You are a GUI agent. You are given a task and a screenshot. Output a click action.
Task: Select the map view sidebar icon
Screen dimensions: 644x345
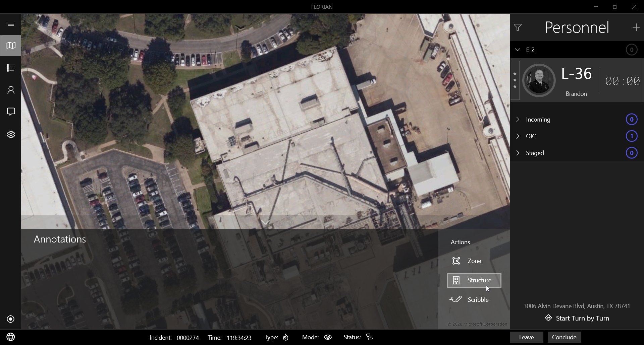(x=11, y=46)
